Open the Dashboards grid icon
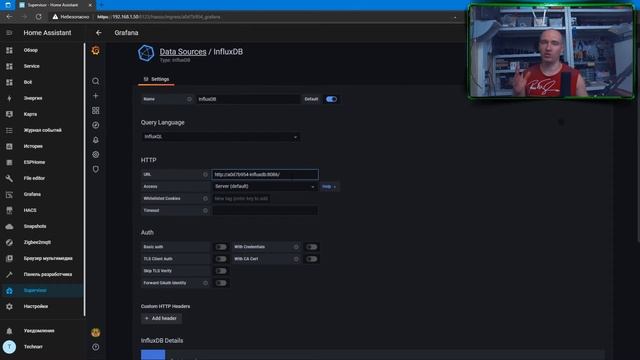 (96, 111)
